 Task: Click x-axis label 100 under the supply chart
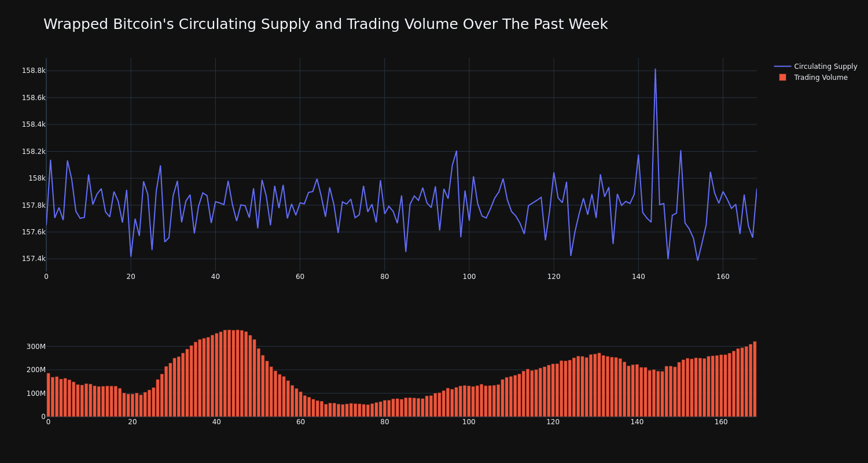(x=469, y=277)
